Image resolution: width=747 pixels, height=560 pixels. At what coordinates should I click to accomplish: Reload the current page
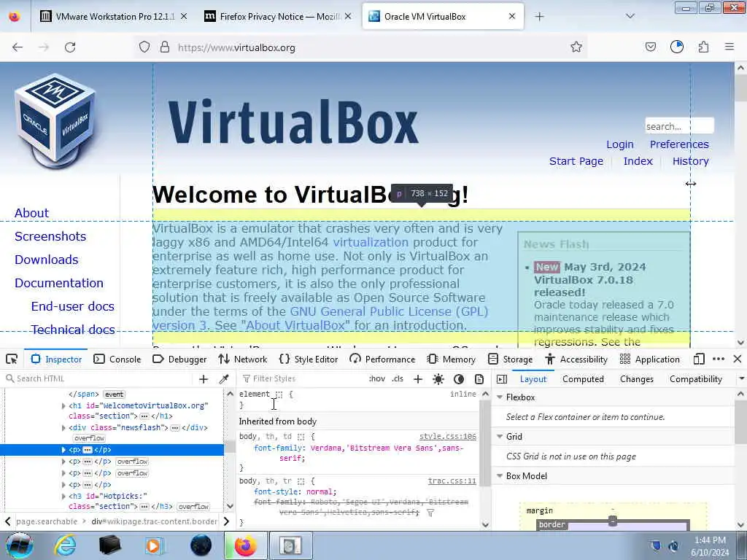coord(70,47)
